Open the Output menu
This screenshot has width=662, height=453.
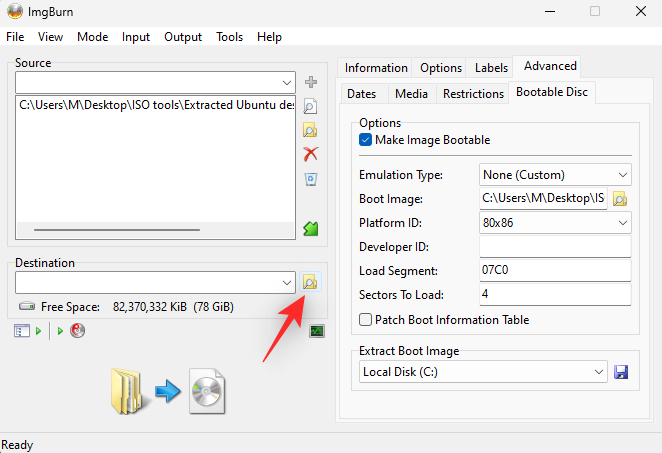coord(183,37)
